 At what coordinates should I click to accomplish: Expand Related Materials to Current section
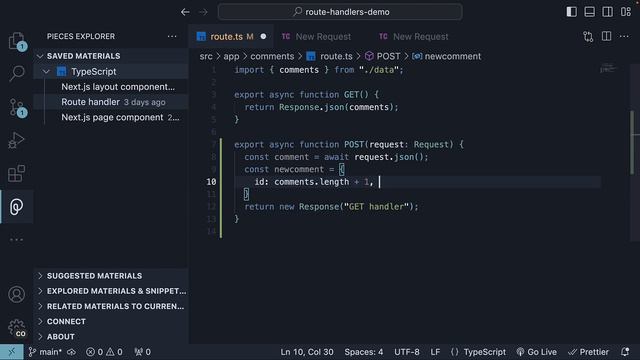(111, 306)
